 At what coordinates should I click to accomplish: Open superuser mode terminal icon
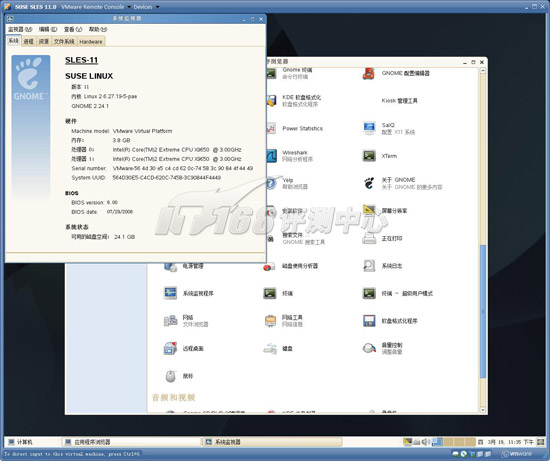[369, 293]
